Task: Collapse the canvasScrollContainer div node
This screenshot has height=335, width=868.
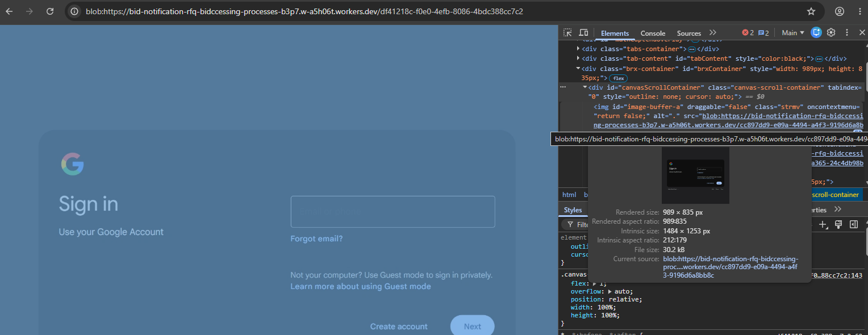Action: (585, 87)
